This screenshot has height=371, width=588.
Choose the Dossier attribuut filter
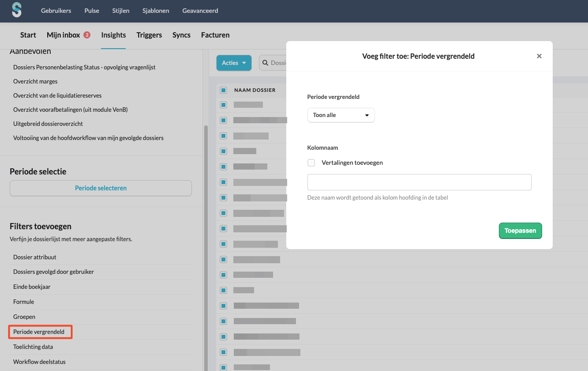coord(35,257)
